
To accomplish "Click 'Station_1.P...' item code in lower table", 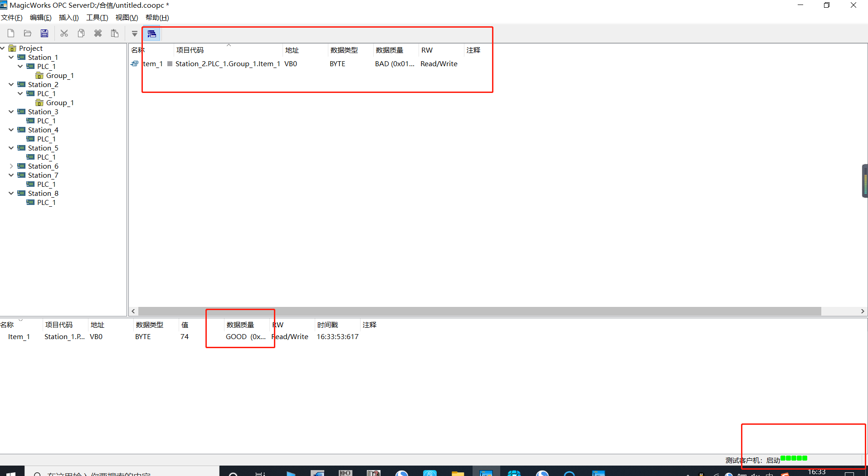I will [64, 336].
